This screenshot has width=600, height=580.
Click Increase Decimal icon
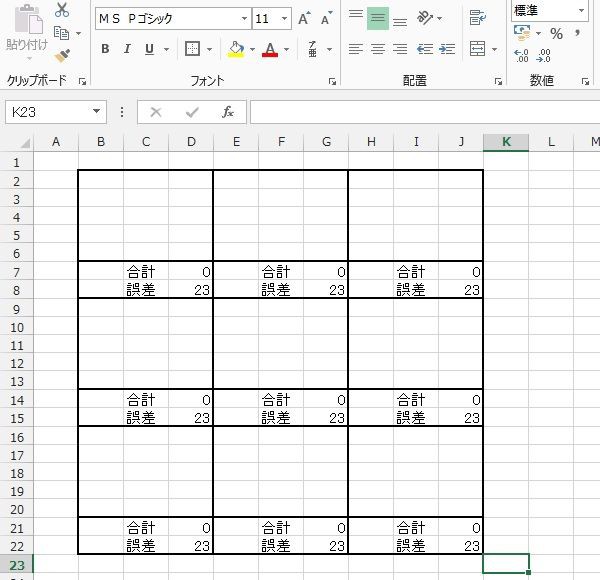coord(521,56)
